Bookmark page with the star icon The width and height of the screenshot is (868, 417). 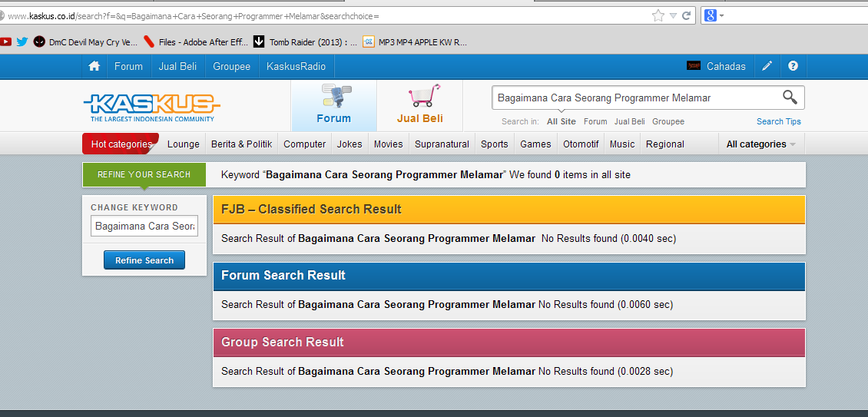(658, 15)
